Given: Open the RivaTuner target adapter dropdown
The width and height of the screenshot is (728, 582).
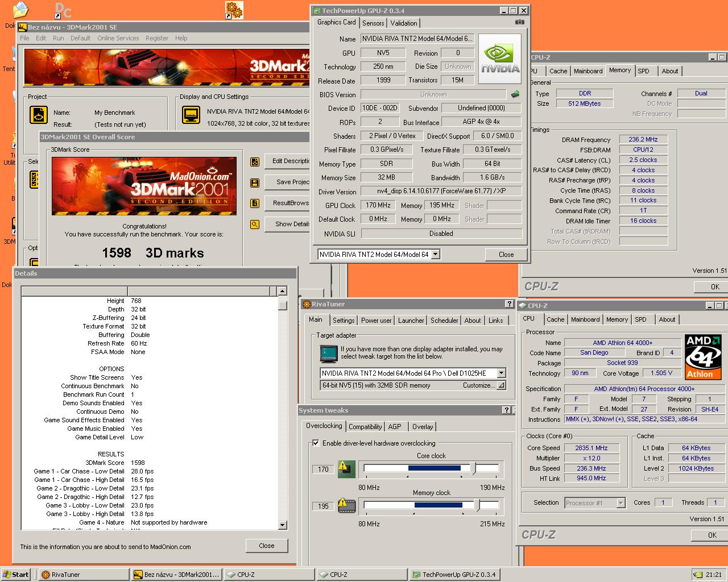Looking at the screenshot, I should (501, 373).
